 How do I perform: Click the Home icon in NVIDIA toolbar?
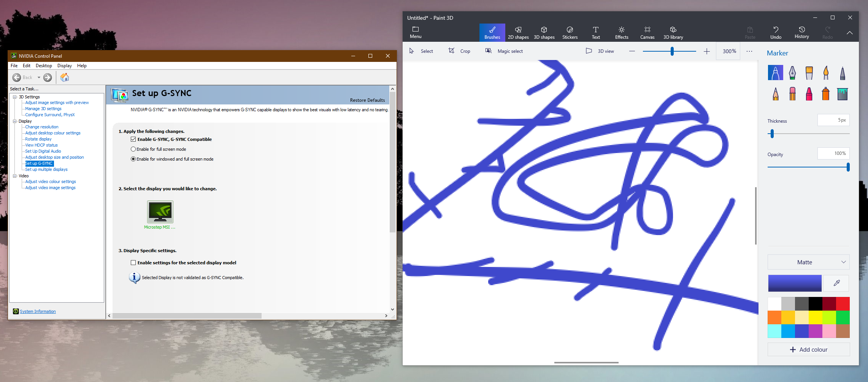[65, 77]
